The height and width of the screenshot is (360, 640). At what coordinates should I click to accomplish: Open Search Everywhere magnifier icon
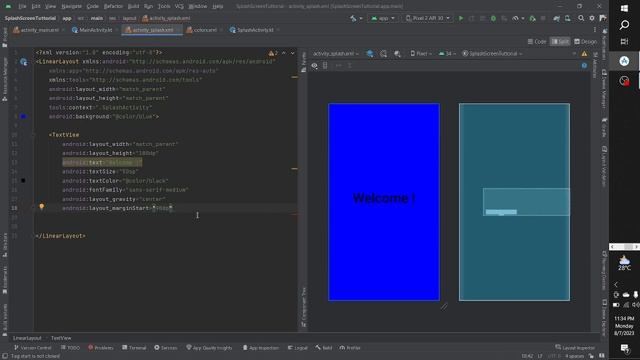[581, 18]
